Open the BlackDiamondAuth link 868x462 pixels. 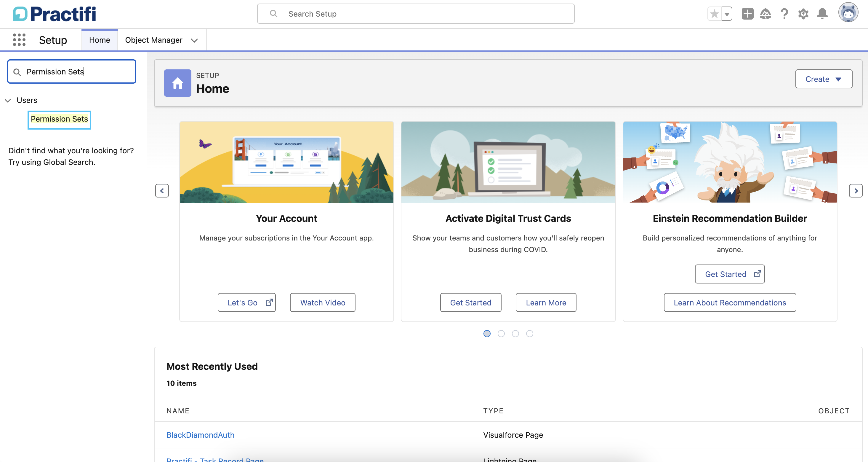(x=200, y=435)
